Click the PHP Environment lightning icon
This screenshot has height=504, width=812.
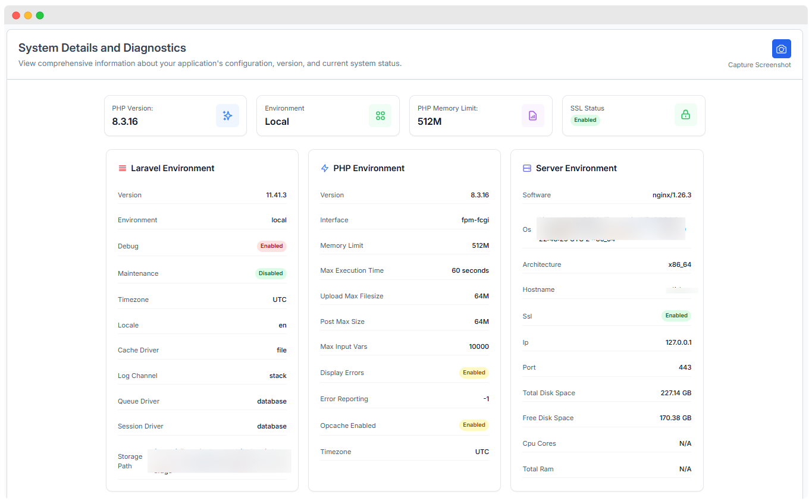tap(324, 168)
